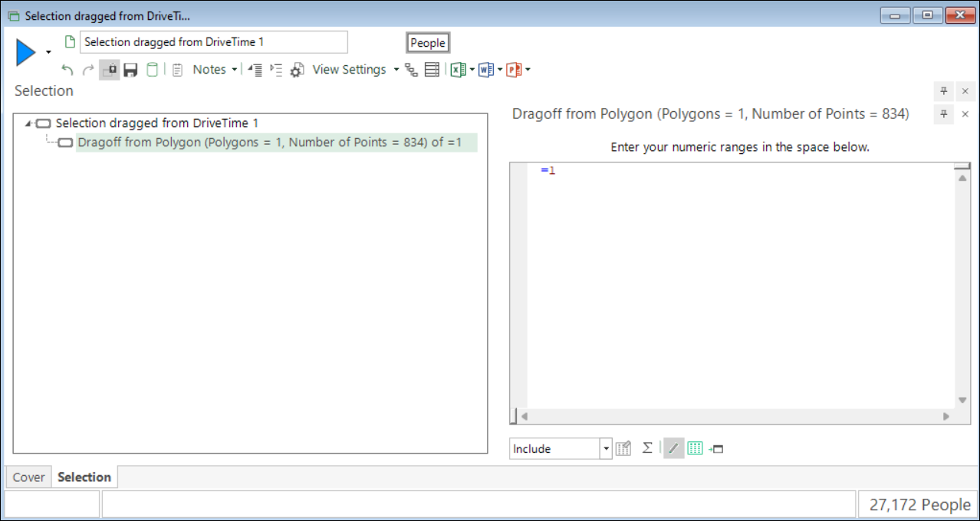The image size is (980, 521).
Task: Click the range editor horizontal scrollbar left arrow
Action: click(525, 417)
